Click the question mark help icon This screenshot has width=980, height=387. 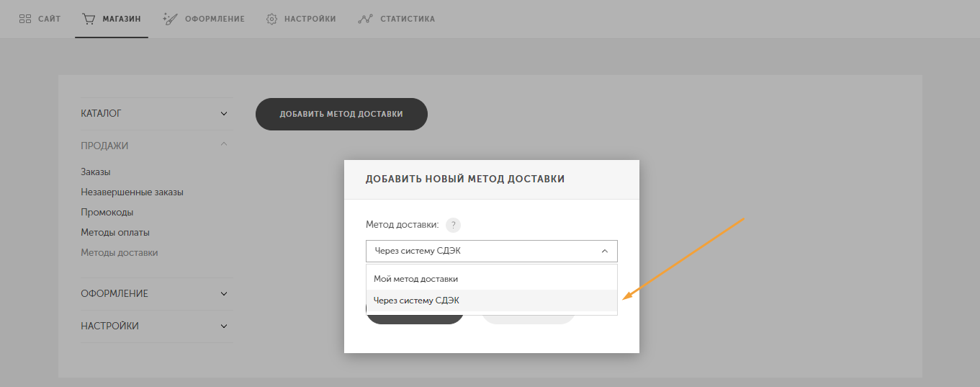point(453,225)
